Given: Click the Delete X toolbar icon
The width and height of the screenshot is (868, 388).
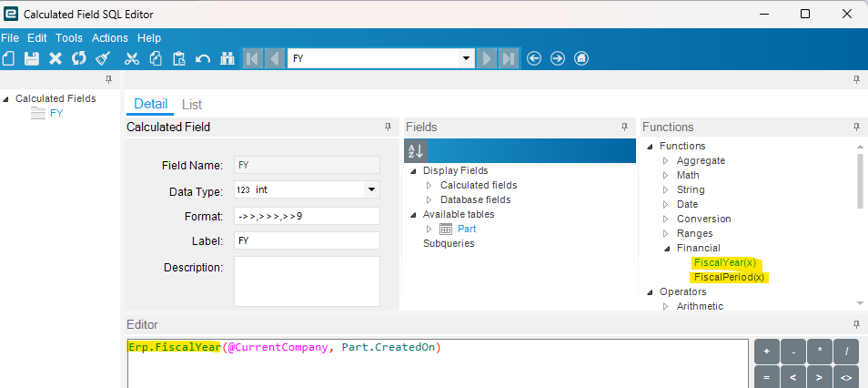Looking at the screenshot, I should point(56,58).
